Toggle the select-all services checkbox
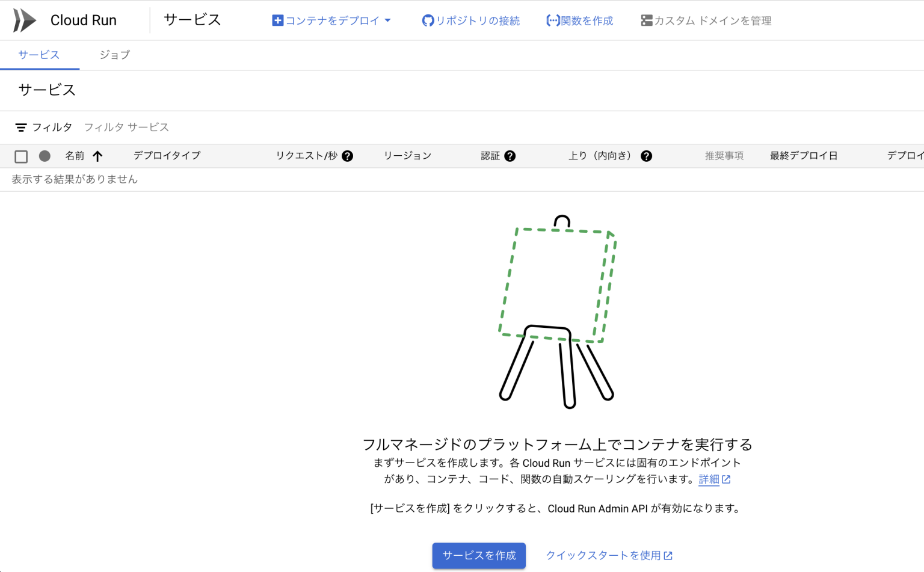 (x=21, y=156)
